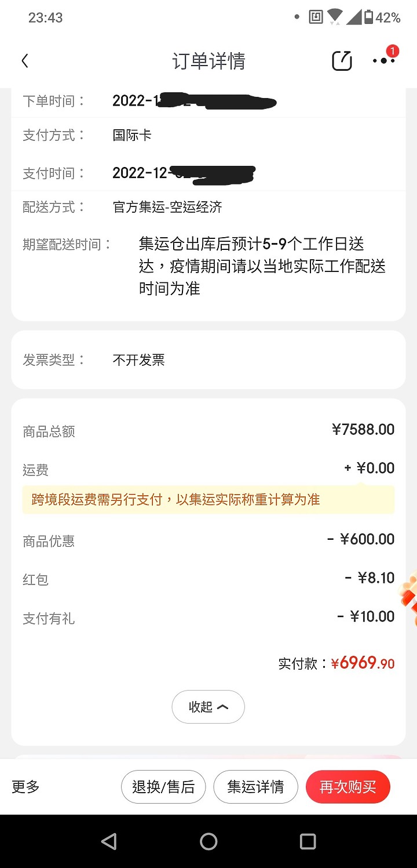This screenshot has height=868, width=417.
Task: Tap 退换/售后 button
Action: click(x=163, y=787)
